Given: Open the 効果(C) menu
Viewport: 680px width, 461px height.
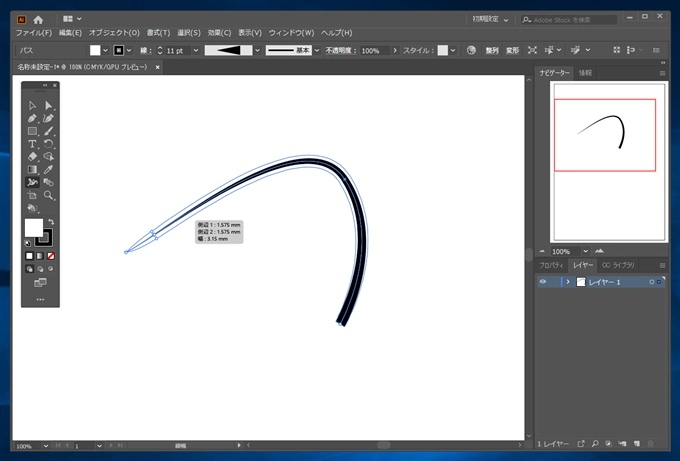Looking at the screenshot, I should [219, 33].
